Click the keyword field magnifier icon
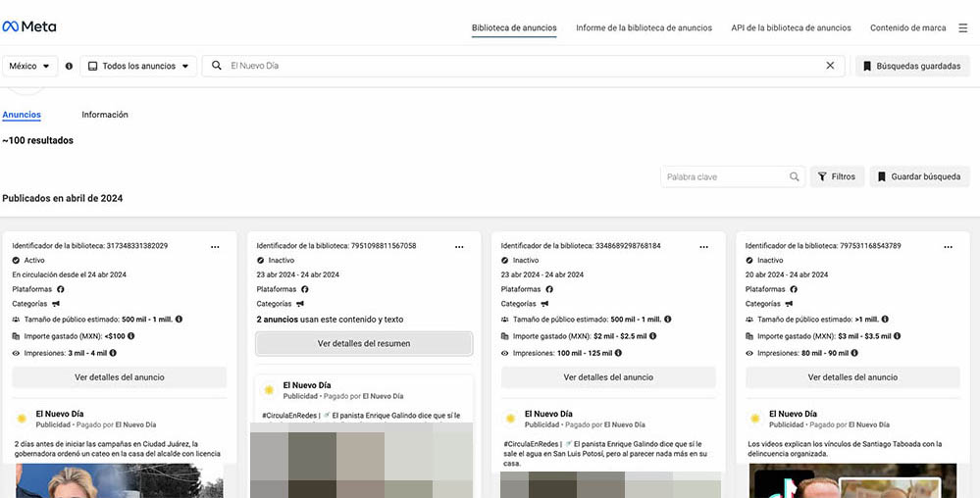Viewport: 980px width, 498px height. pos(794,176)
